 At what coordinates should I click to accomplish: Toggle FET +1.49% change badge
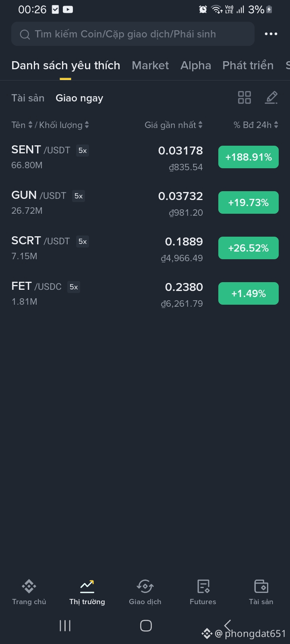(248, 293)
